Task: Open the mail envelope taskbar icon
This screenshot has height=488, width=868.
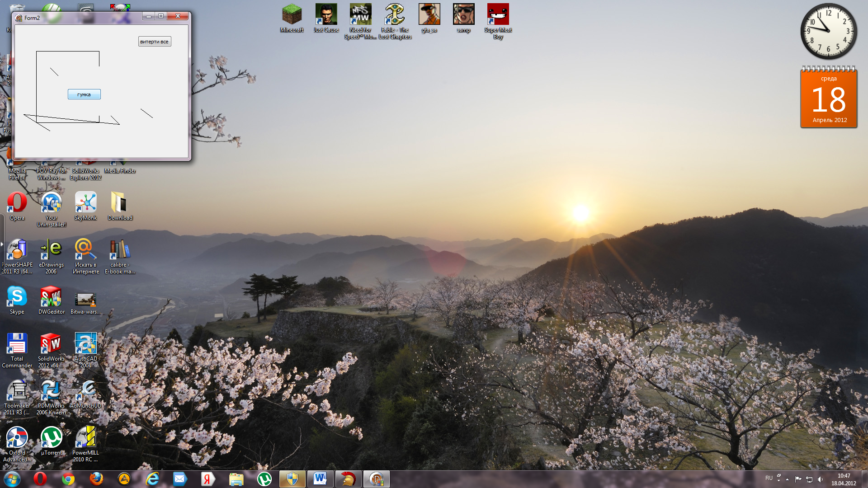Action: coord(180,479)
